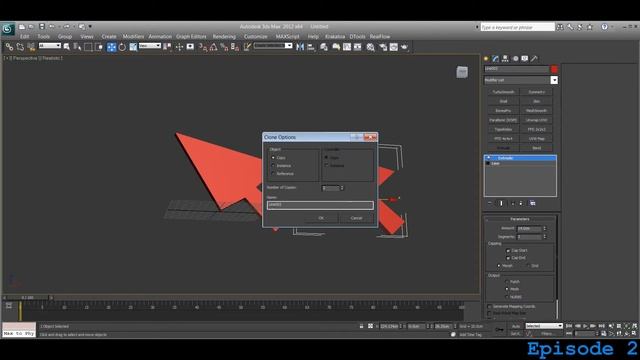Click Configure Modifier Sets icon under stack

(x=532, y=203)
